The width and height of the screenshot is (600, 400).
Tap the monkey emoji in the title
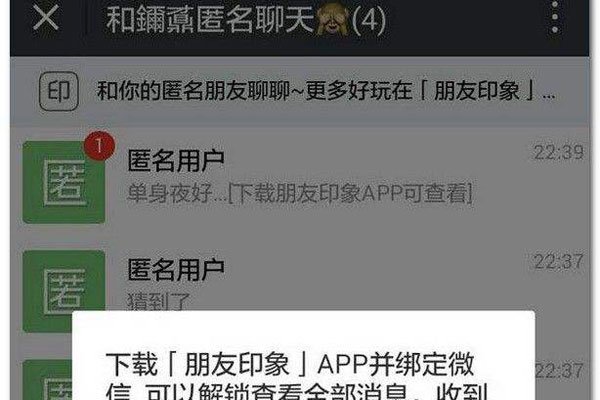pyautogui.click(x=331, y=19)
